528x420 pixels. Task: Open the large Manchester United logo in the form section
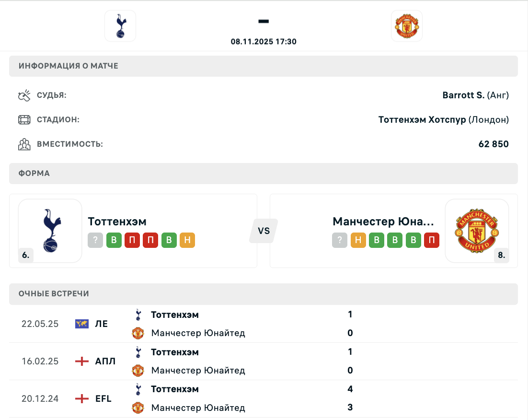coord(477,231)
